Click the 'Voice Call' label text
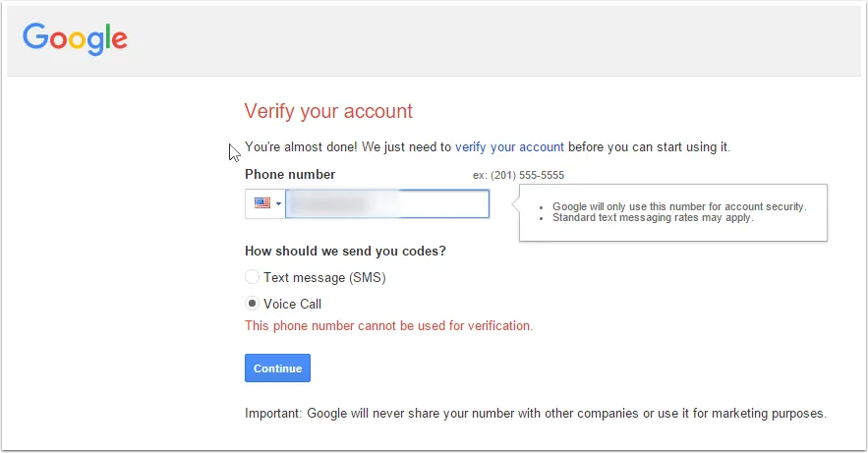Viewport: 868px width, 453px height. coord(292,304)
